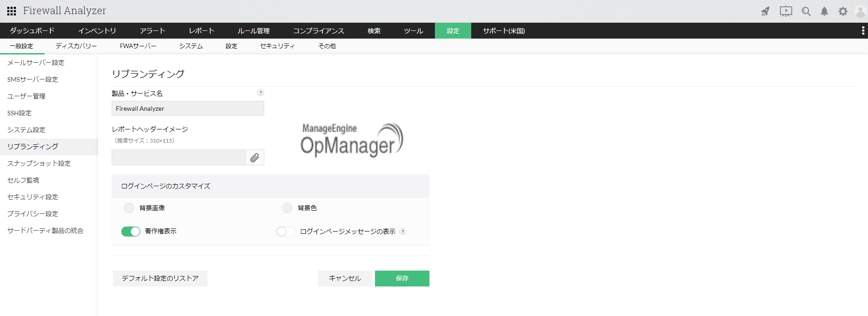The height and width of the screenshot is (316, 868).
Task: Open the インベントリ main menu
Action: (97, 30)
